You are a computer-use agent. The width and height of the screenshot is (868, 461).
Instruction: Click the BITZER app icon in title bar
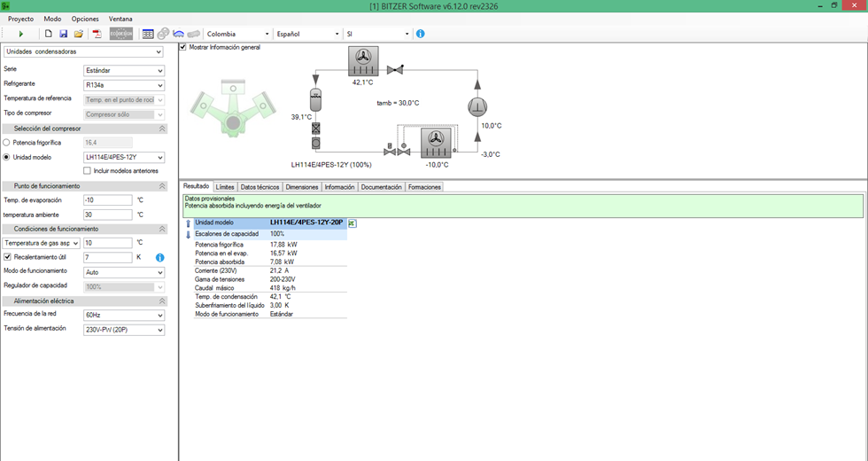pyautogui.click(x=5, y=6)
